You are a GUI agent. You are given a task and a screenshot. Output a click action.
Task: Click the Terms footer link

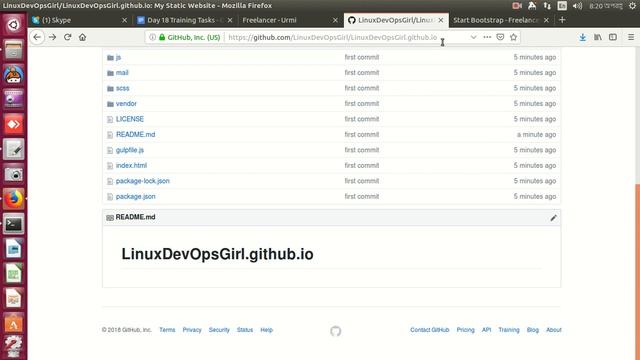click(x=167, y=330)
